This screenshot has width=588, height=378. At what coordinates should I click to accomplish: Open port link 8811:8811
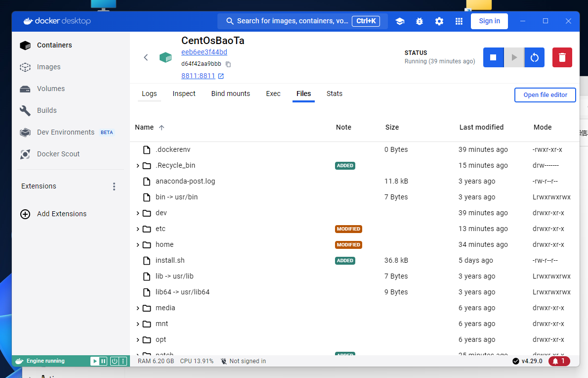coord(198,76)
